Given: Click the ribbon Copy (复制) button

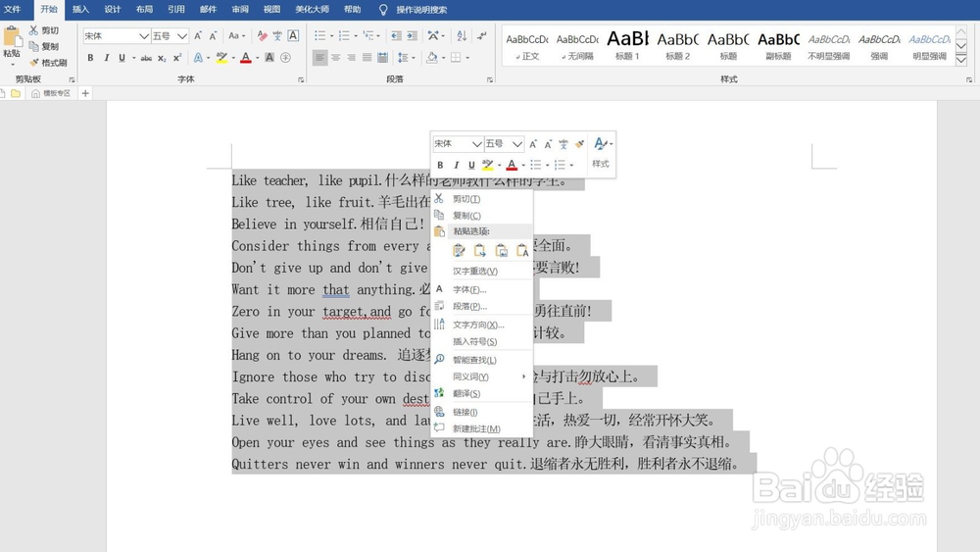Looking at the screenshot, I should click(x=44, y=46).
